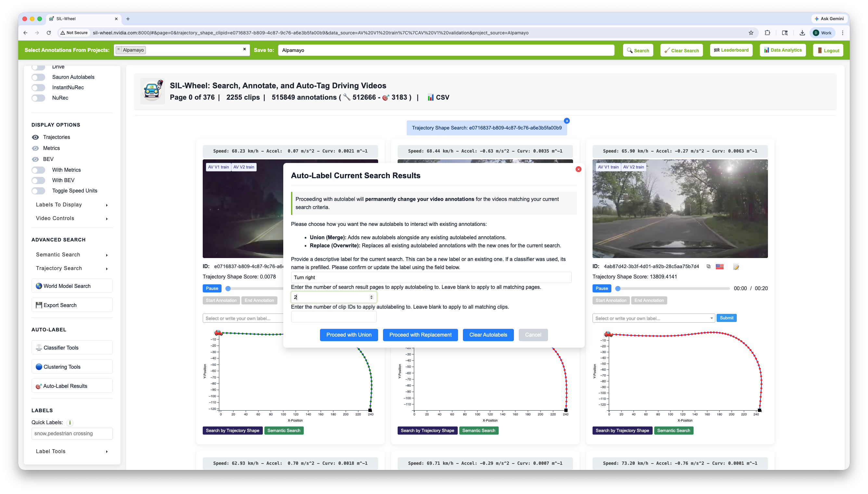Open Classifier Tools
The image size is (868, 494).
tap(72, 348)
